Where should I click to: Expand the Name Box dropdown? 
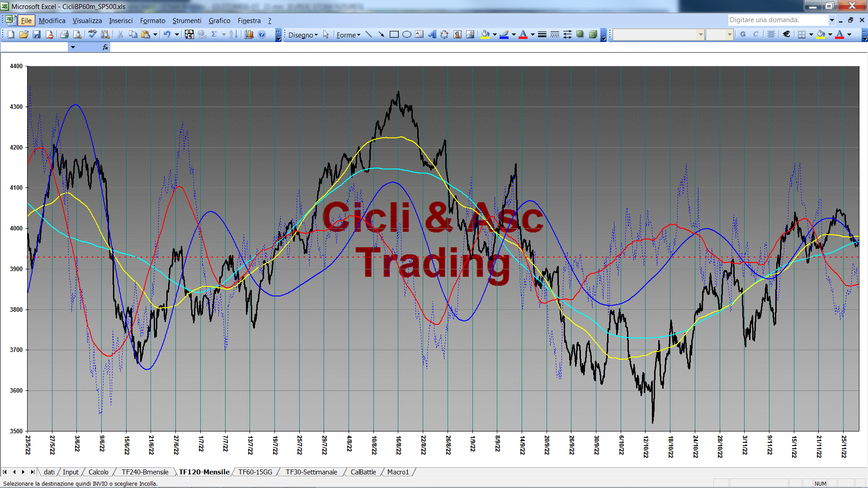click(x=73, y=47)
